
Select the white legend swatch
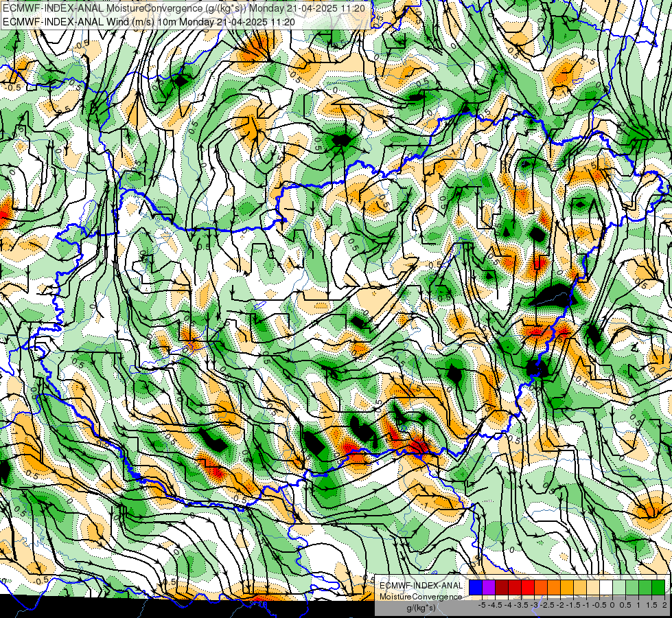[x=606, y=587]
